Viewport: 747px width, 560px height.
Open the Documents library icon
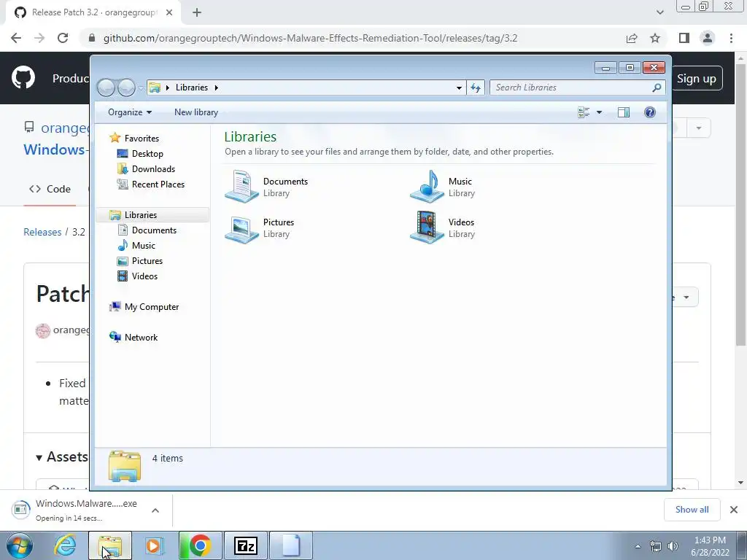click(x=241, y=186)
